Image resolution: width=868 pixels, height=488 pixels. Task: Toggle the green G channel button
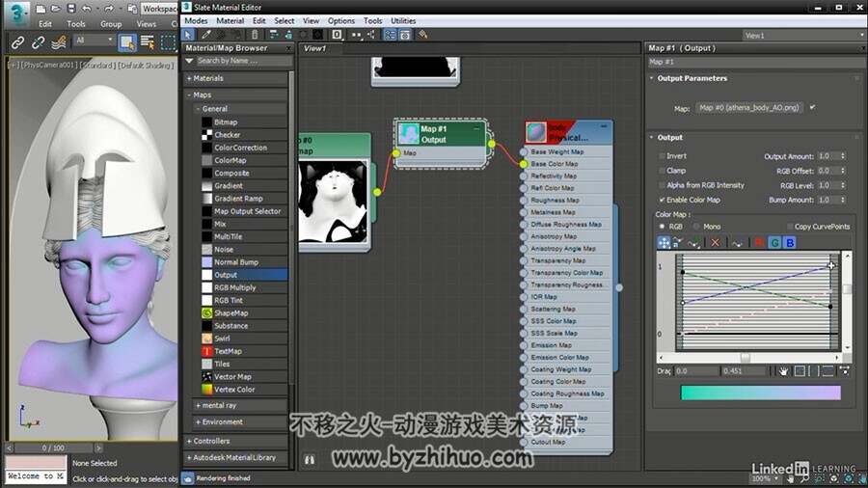click(775, 242)
